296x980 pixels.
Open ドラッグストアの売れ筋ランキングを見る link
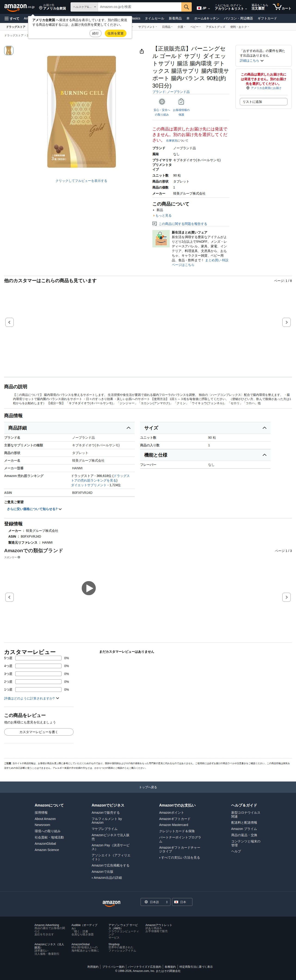(x=100, y=478)
